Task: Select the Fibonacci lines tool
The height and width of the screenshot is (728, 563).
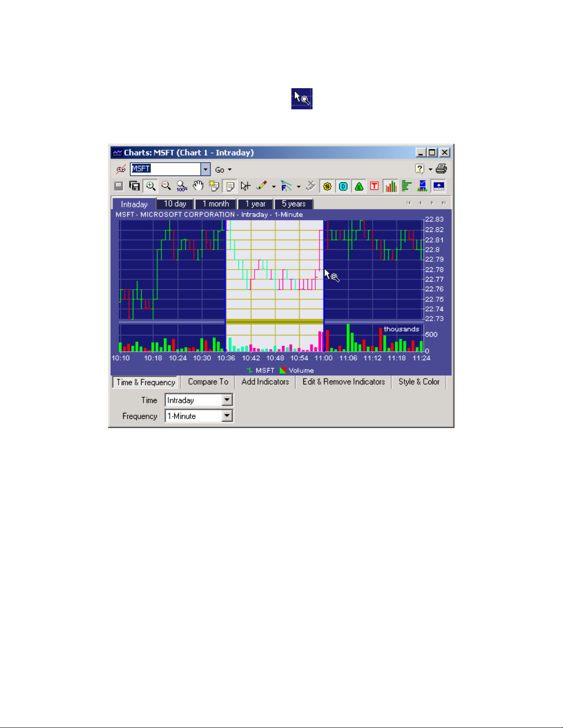Action: click(286, 186)
